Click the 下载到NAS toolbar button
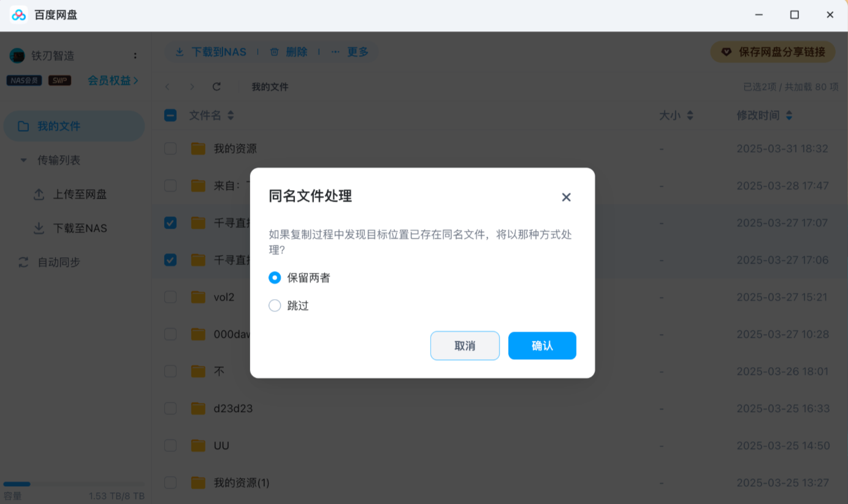Screen dimensions: 848x504 tap(210, 52)
